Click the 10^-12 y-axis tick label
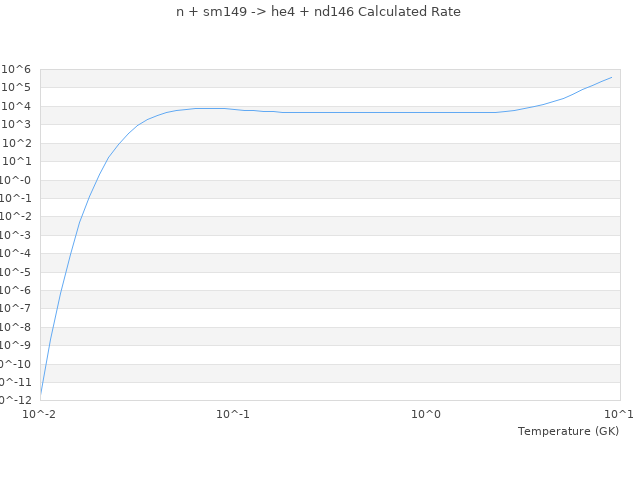The image size is (640, 480). coord(14,400)
